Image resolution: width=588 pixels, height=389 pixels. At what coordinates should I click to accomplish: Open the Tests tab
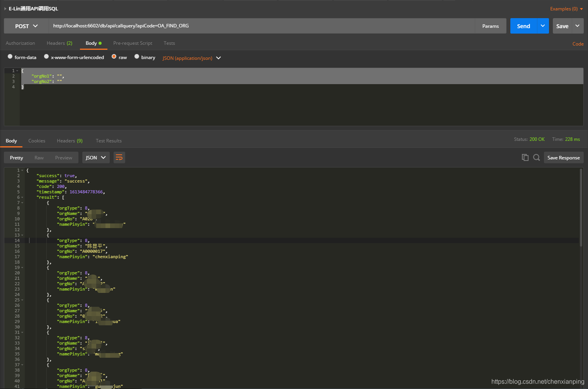[169, 43]
